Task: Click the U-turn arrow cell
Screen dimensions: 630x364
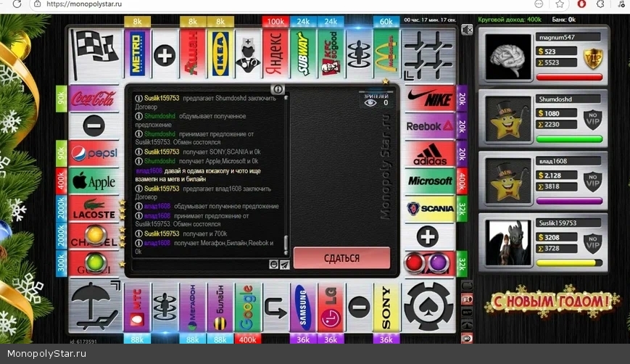Action: coord(275,307)
